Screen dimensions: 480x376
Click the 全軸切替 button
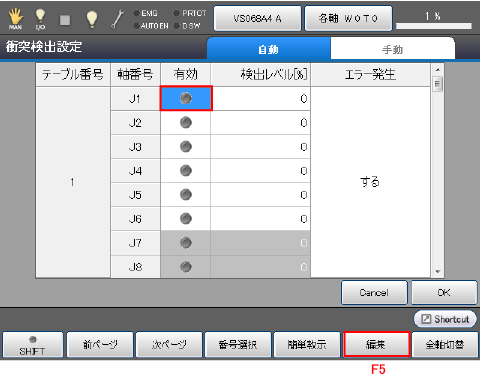[445, 345]
